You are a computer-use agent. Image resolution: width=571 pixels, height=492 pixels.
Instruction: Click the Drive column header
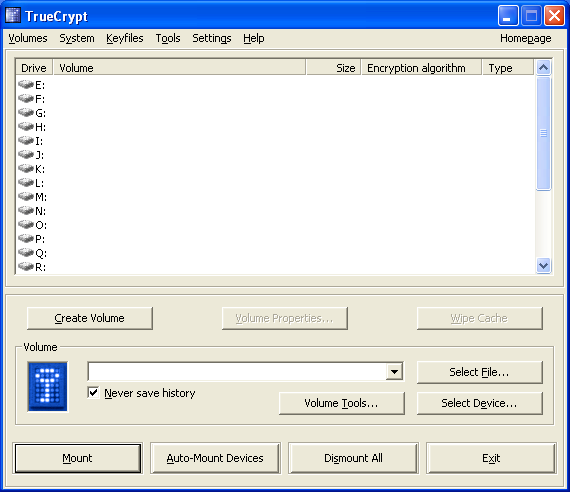[35, 68]
